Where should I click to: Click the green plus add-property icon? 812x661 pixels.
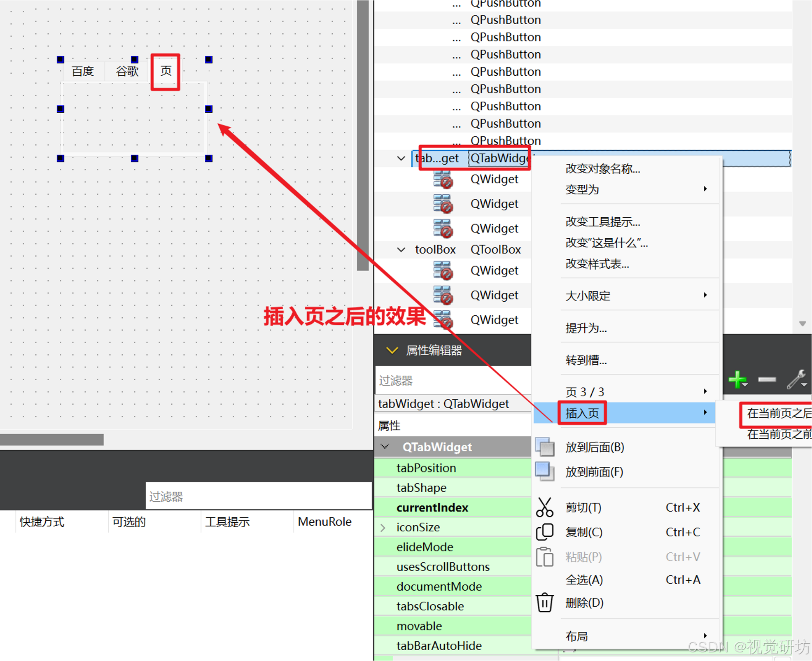coord(737,379)
